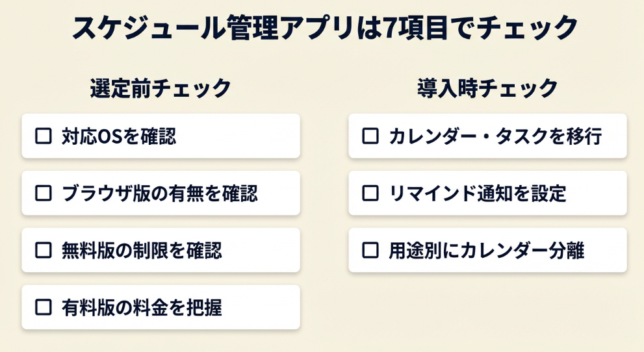Image resolution: width=644 pixels, height=352 pixels.
Task: Click the 導入時チェック section heading
Action: click(x=487, y=88)
